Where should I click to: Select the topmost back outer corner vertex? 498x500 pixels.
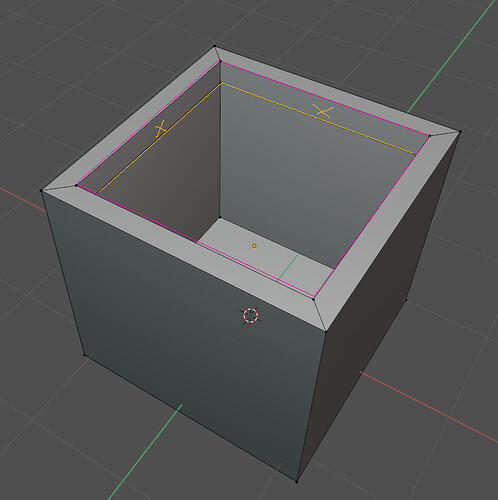tap(215, 46)
